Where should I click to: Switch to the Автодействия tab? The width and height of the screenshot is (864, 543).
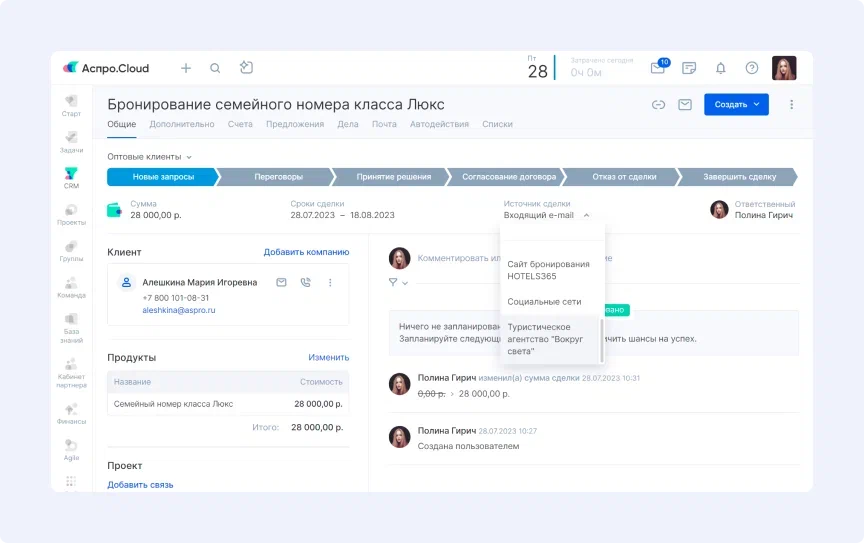pos(439,124)
